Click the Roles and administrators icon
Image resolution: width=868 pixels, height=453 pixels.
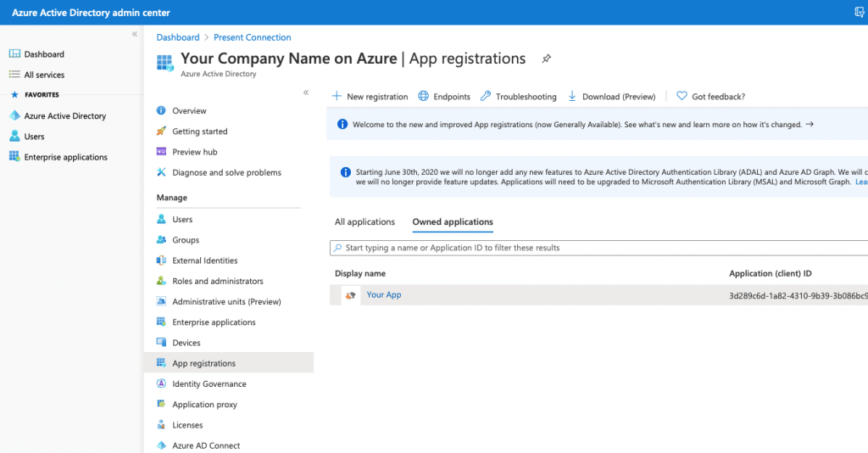(x=161, y=280)
